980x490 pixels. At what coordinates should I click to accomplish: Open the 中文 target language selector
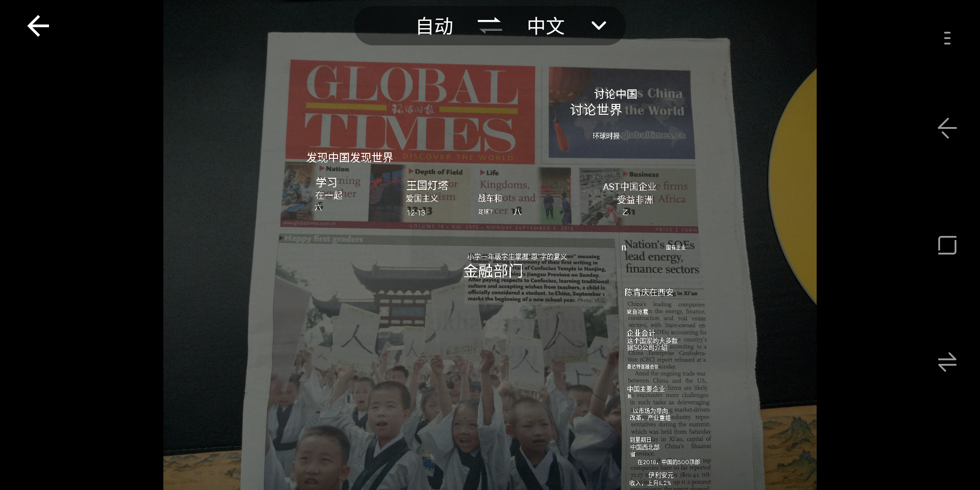pos(546,26)
